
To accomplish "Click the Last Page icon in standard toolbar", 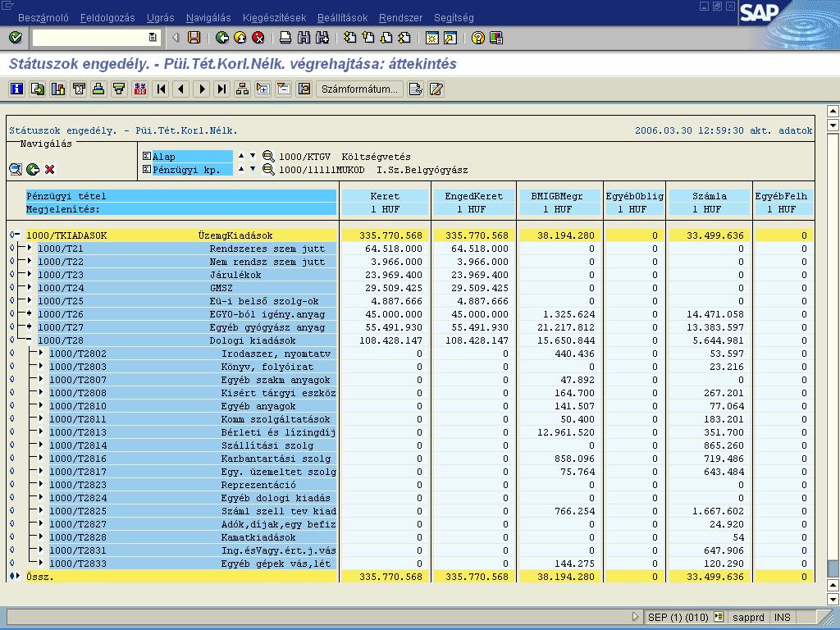I will [x=404, y=38].
